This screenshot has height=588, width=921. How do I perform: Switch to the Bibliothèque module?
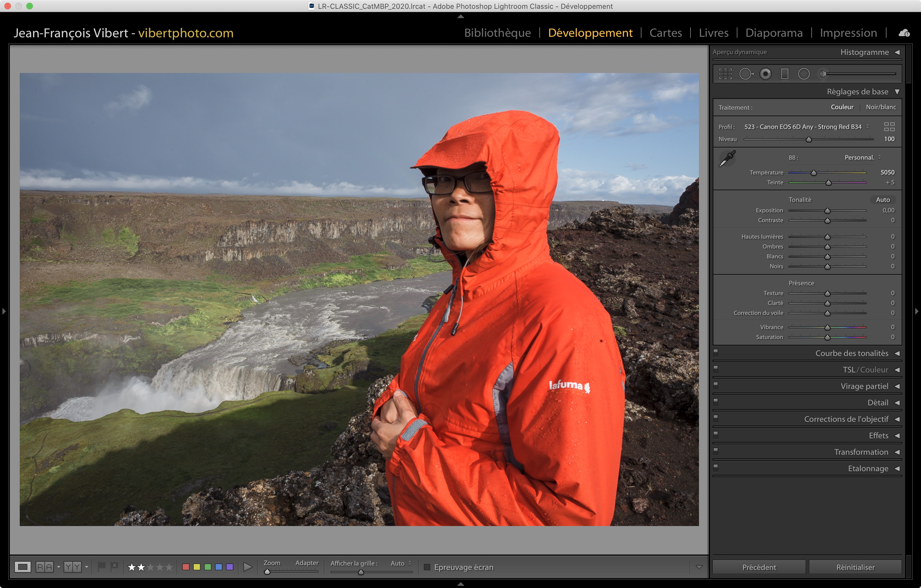tap(497, 33)
